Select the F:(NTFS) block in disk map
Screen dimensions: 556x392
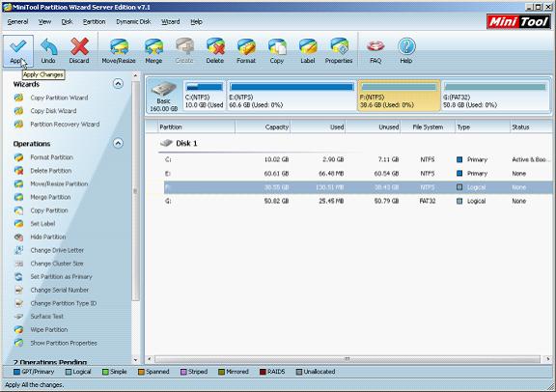point(399,97)
